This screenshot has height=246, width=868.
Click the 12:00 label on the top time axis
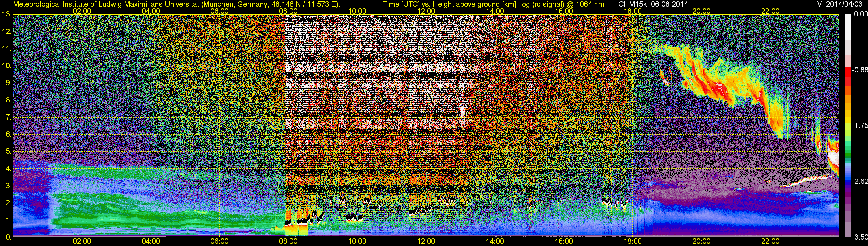tap(426, 11)
